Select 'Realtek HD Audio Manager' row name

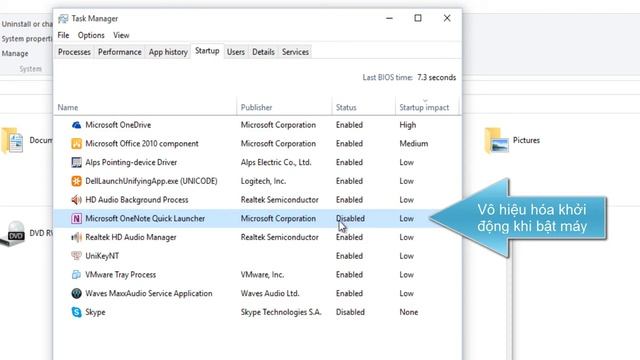point(131,237)
